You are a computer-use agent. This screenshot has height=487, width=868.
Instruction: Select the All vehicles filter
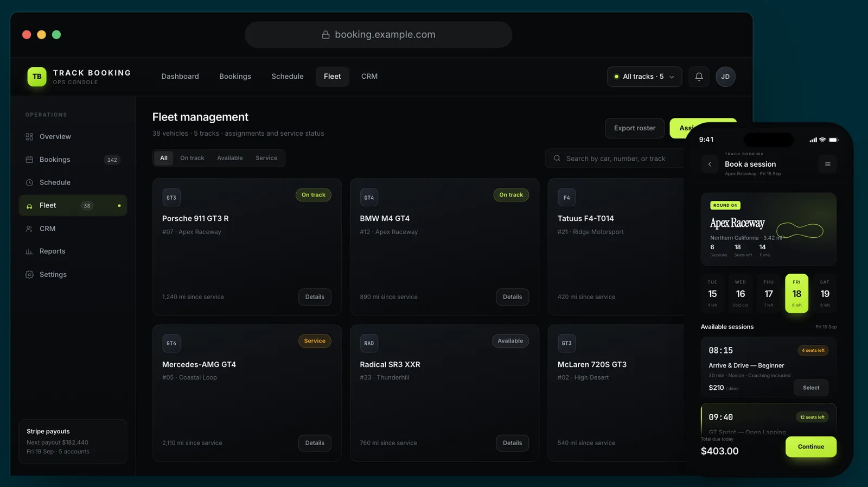click(164, 158)
